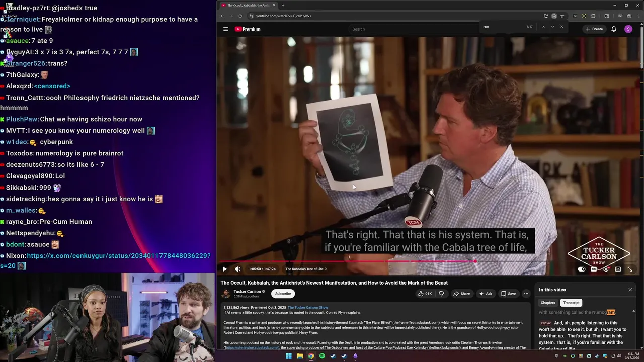Screen dimensions: 644x362
Task: Dislike the video
Action: pyautogui.click(x=441, y=294)
